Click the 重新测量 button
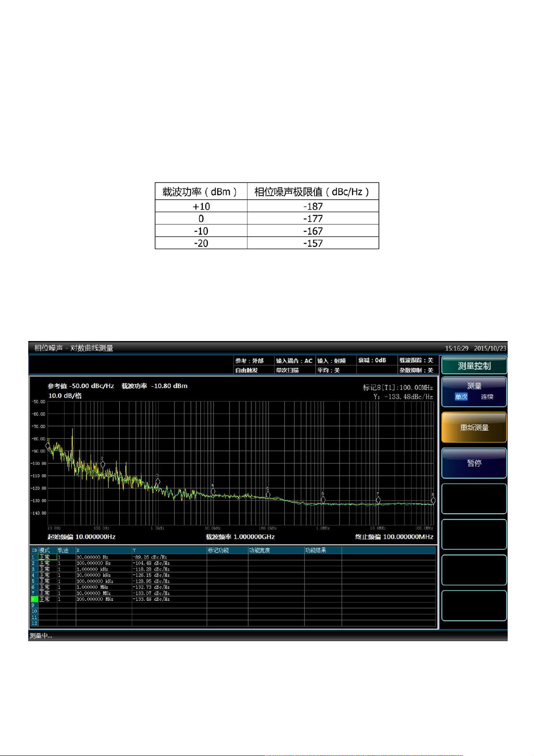Screen dimensions: 534x756 [x=474, y=427]
